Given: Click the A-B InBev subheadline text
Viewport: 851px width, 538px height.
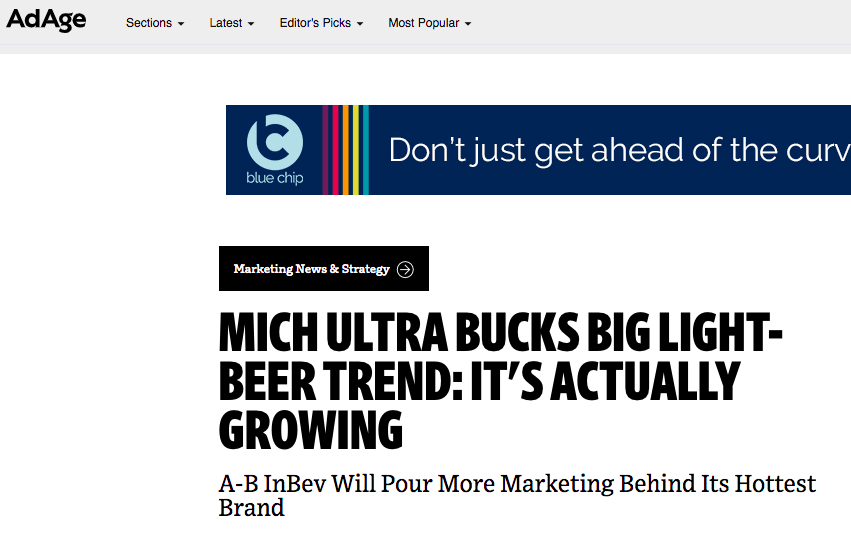Looking at the screenshot, I should 517,495.
